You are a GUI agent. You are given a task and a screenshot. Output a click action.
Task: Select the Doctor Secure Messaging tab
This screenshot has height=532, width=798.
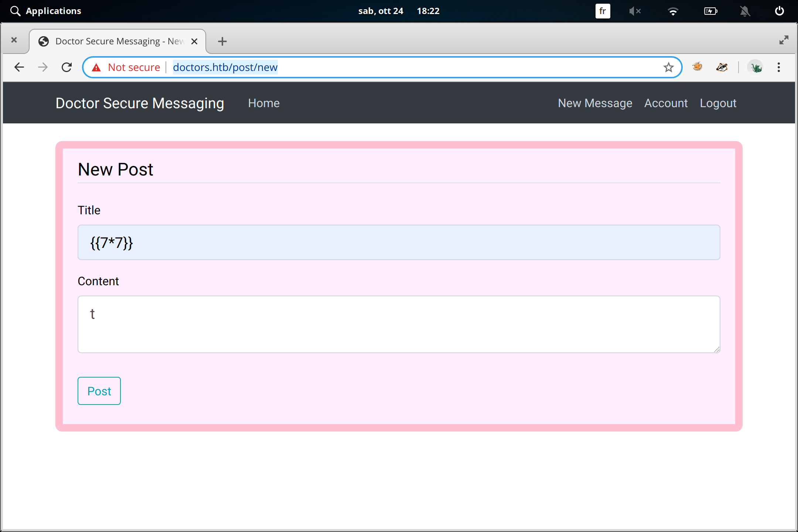pyautogui.click(x=115, y=41)
